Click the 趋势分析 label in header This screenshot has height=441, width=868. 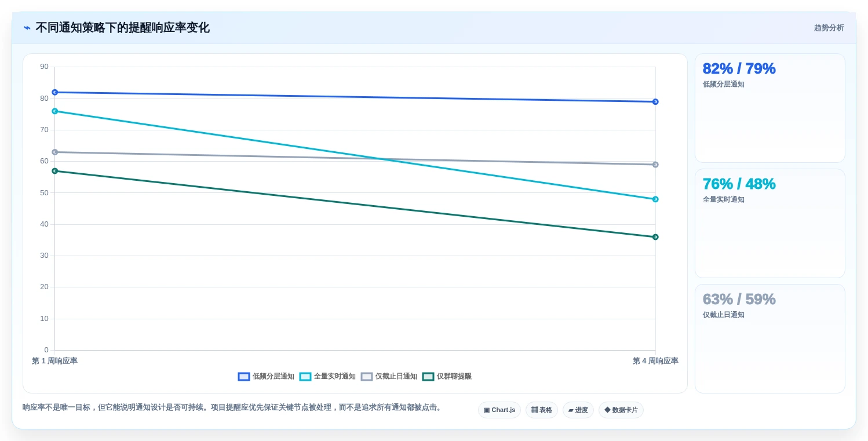click(829, 28)
